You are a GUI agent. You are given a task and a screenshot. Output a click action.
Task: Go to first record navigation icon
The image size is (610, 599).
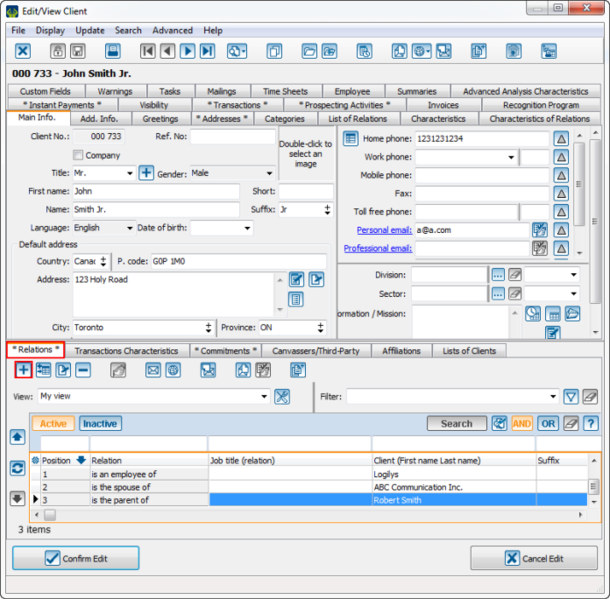coord(148,51)
